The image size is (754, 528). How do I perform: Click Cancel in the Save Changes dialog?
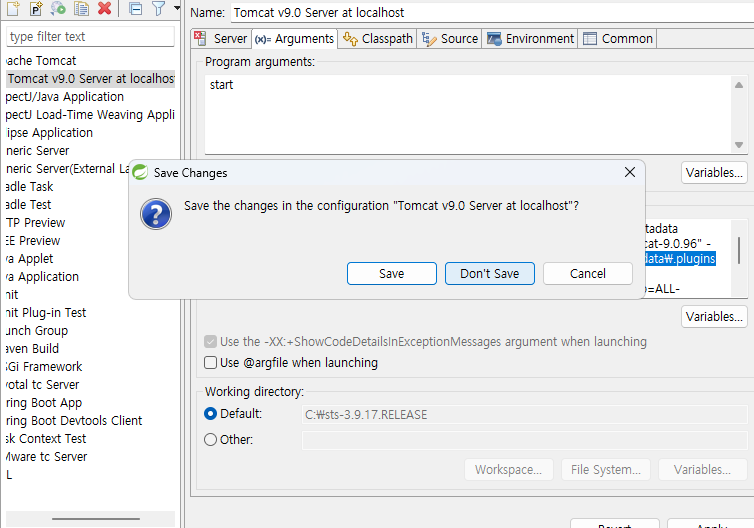coord(588,274)
